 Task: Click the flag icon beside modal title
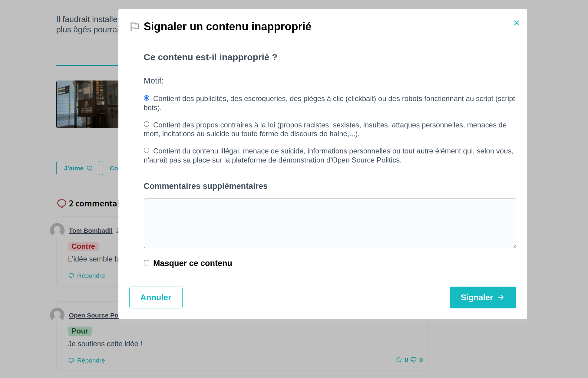134,27
